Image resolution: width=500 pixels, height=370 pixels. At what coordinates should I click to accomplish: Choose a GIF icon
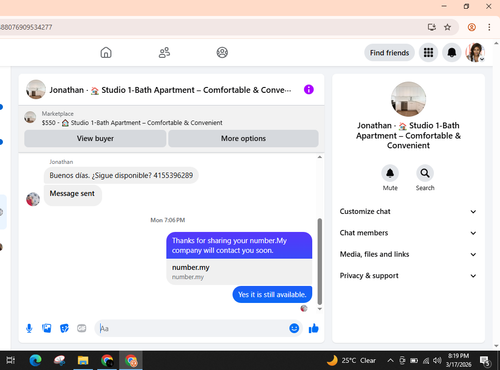tap(82, 328)
